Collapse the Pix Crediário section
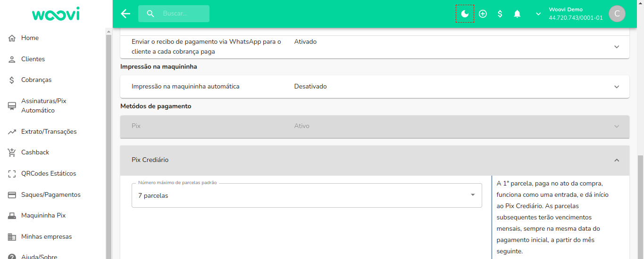 (x=616, y=160)
